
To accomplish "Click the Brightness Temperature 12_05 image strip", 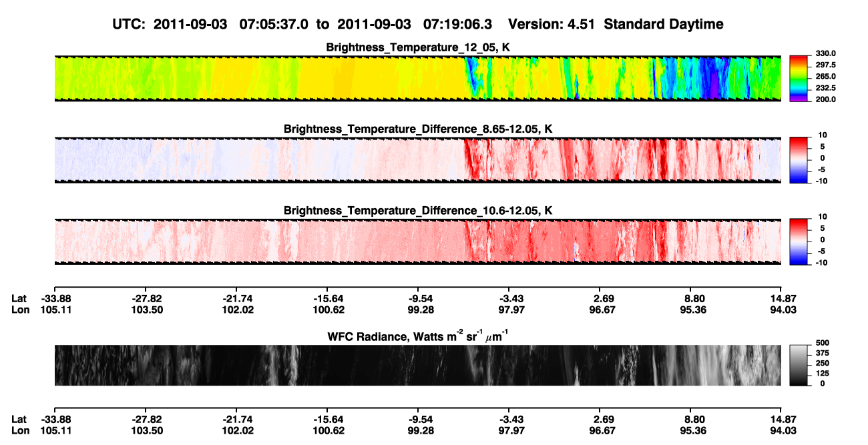I will point(418,79).
